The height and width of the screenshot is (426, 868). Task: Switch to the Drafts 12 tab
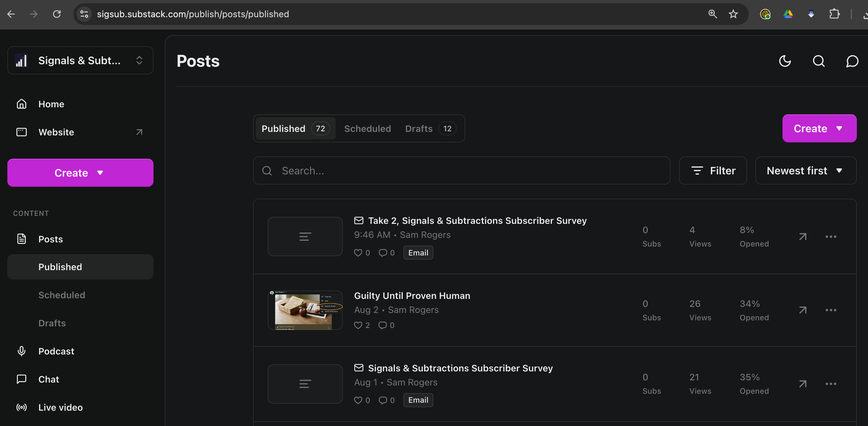coord(430,128)
